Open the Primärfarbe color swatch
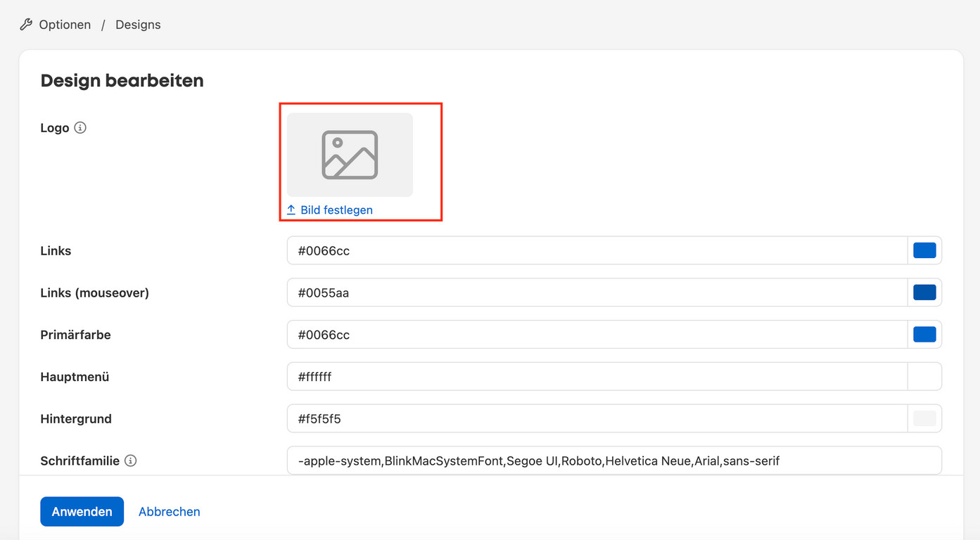The height and width of the screenshot is (540, 980). [924, 335]
